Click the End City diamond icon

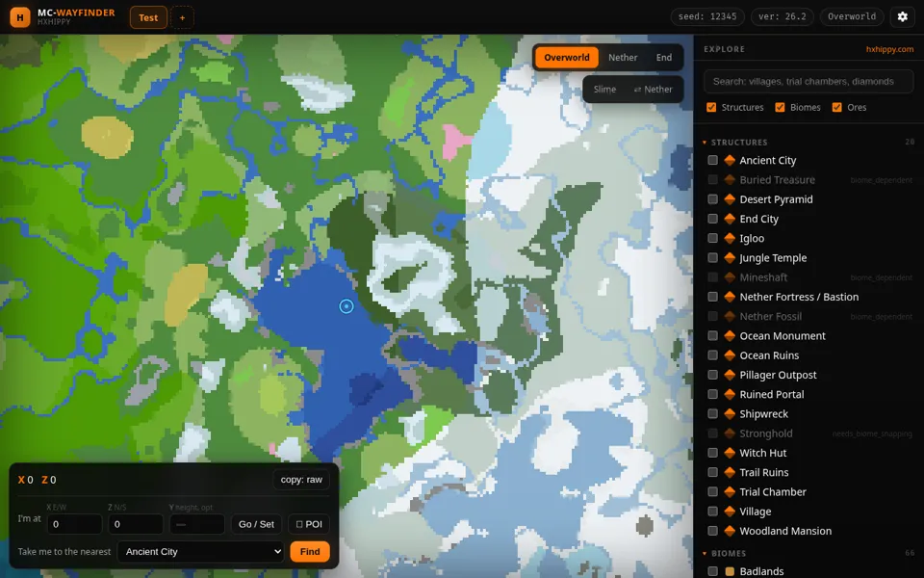point(730,219)
